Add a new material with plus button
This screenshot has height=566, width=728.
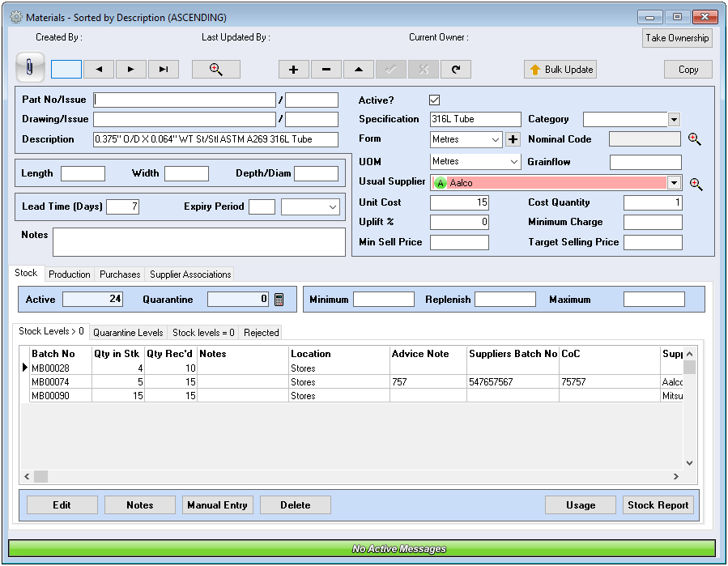pos(293,70)
